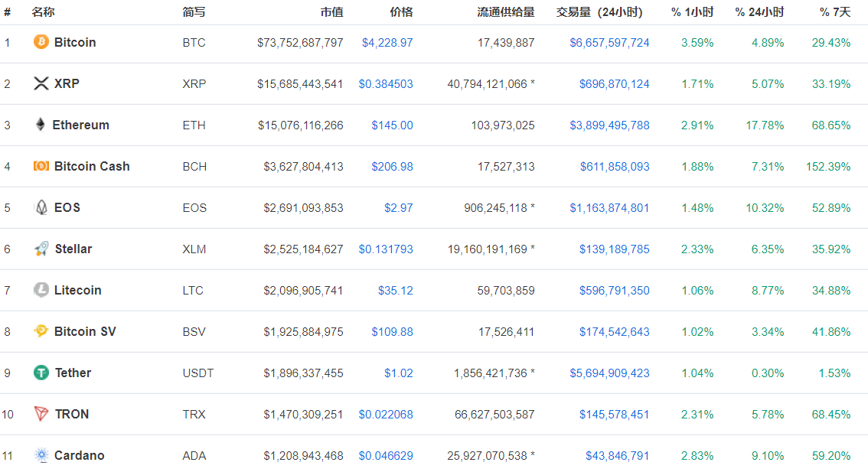Click Bitcoin Cash price $206.98
The image size is (868, 472).
coord(392,167)
